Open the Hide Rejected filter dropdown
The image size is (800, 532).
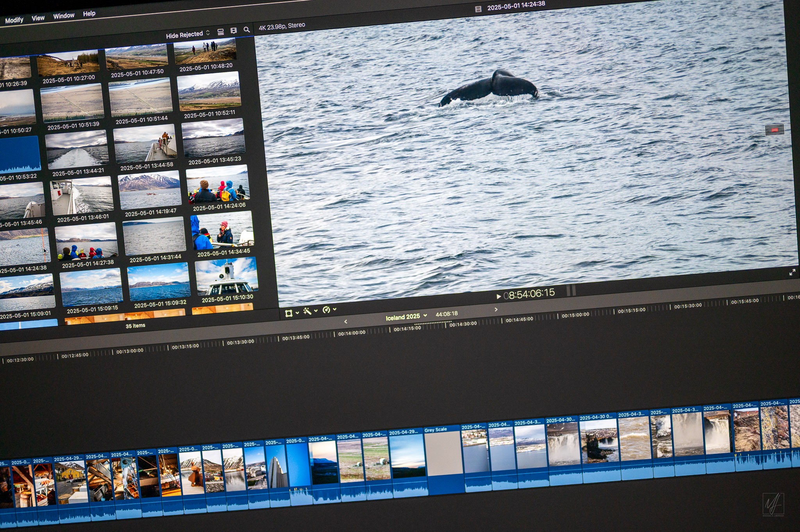click(187, 34)
